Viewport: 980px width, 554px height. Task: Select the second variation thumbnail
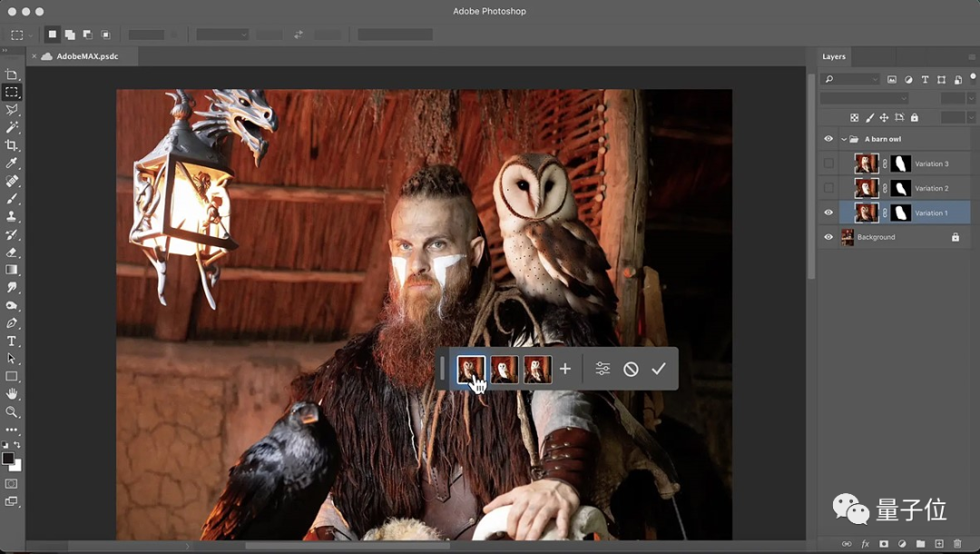tap(505, 369)
